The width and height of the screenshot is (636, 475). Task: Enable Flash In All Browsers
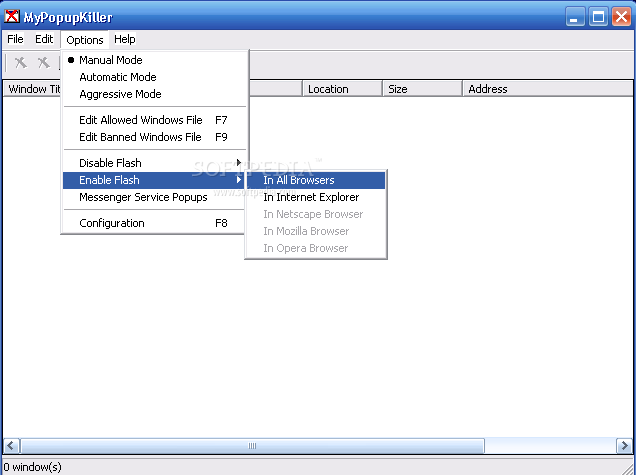pyautogui.click(x=316, y=180)
